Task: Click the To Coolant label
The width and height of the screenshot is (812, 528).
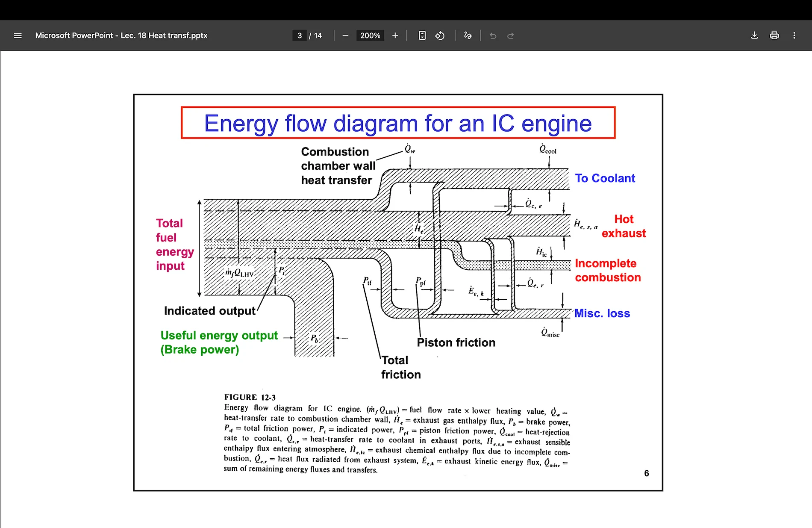Action: click(x=605, y=178)
